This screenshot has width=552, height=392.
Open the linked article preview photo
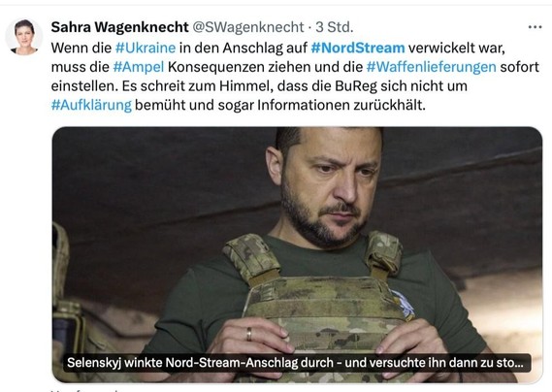[x=297, y=254]
